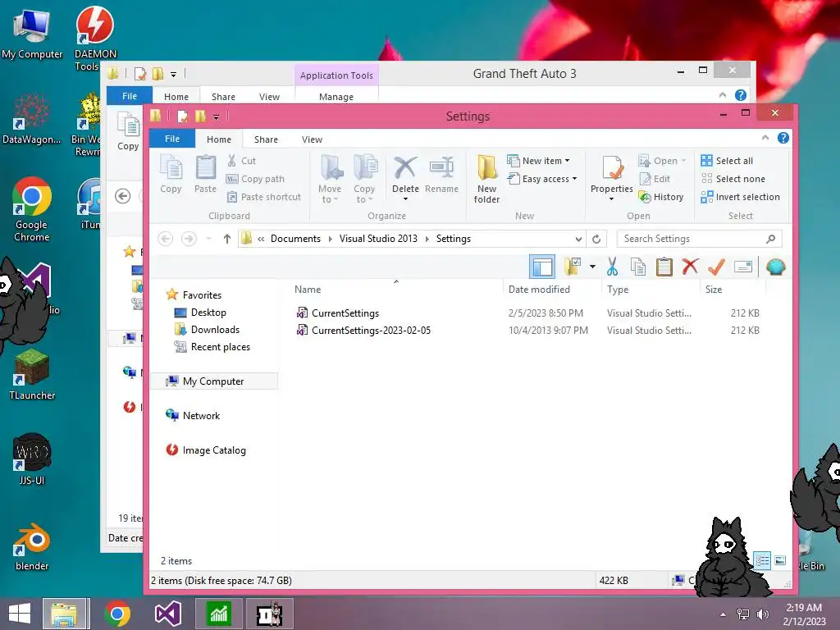
Task: Open File tab in Grand Theft Auto 3 window
Action: click(x=129, y=96)
